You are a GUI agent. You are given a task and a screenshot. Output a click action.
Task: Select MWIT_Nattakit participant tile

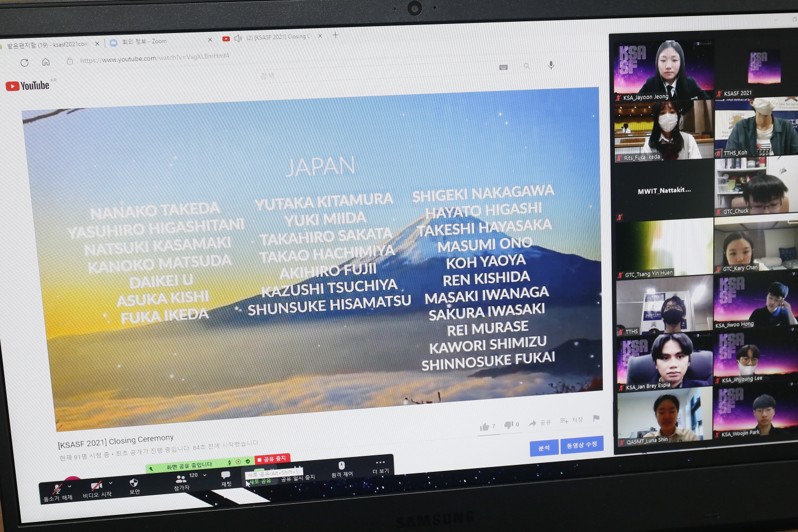pos(664,190)
